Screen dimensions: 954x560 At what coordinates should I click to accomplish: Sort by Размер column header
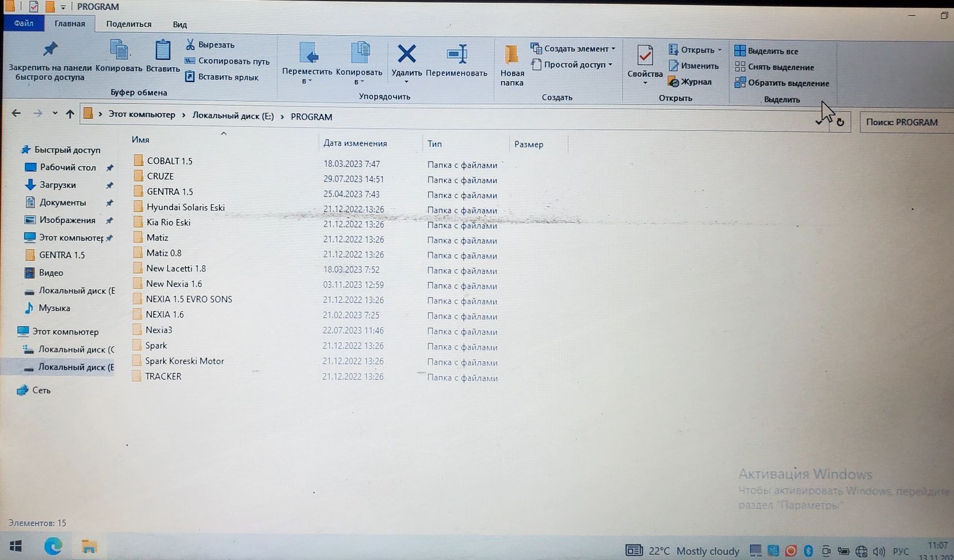point(528,144)
